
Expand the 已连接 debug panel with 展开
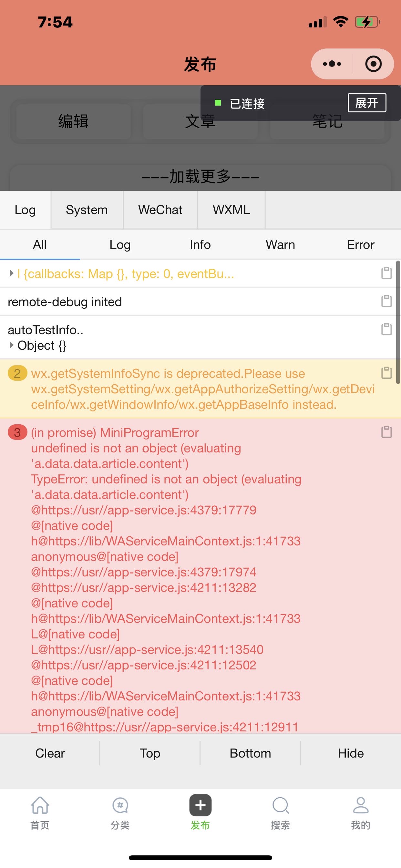(x=367, y=103)
